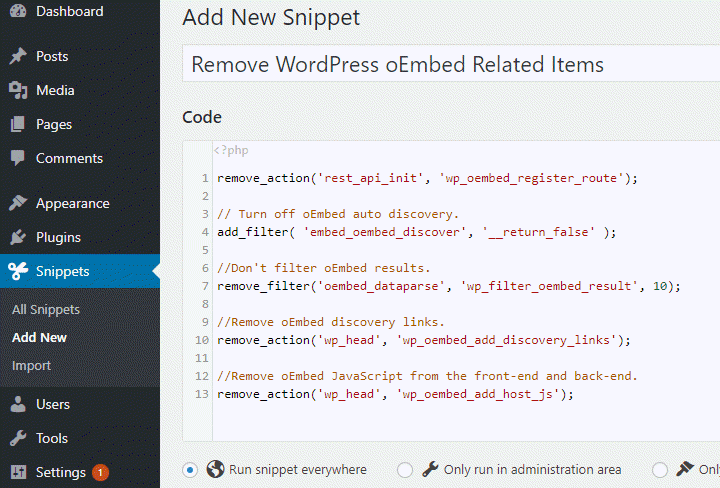Open the Pages menu item
Viewport: 720px width, 488px height.
80,124
